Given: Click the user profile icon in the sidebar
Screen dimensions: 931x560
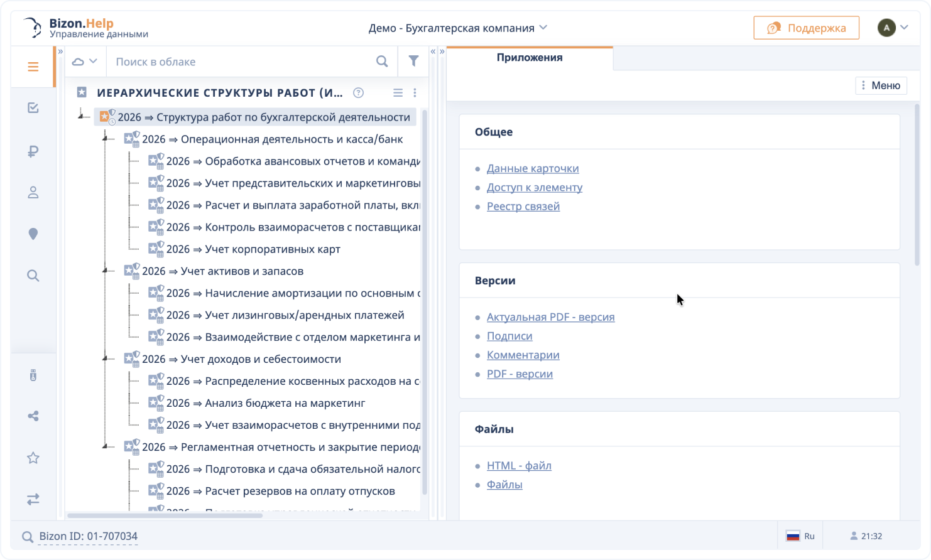Looking at the screenshot, I should coord(33,193).
